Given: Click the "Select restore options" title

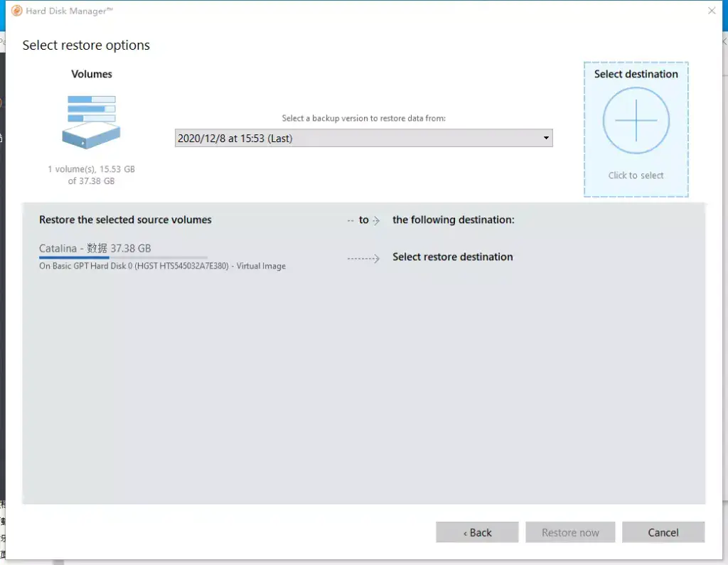Looking at the screenshot, I should coord(86,45).
